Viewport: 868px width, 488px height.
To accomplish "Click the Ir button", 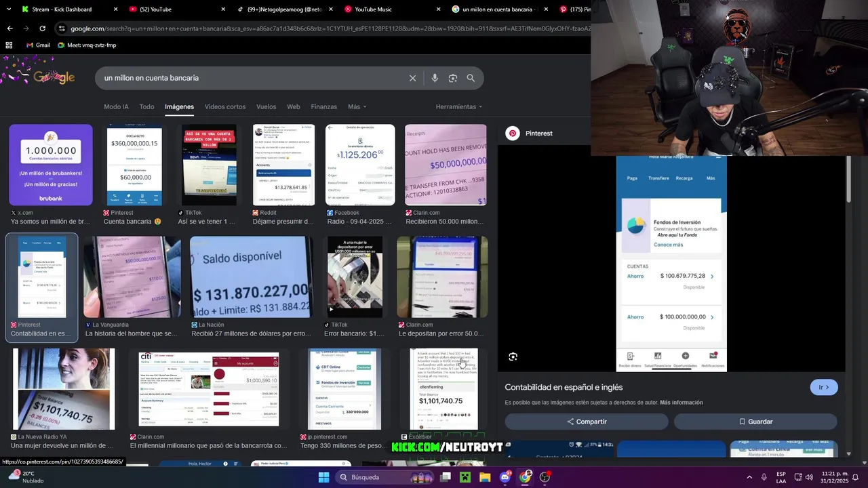I will [x=824, y=387].
